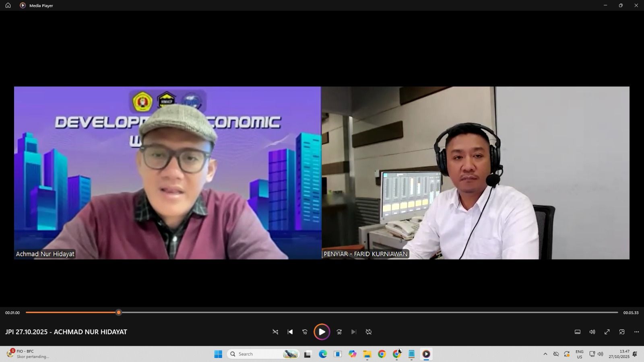Switch the video to full screen
The height and width of the screenshot is (362, 644).
click(607, 332)
